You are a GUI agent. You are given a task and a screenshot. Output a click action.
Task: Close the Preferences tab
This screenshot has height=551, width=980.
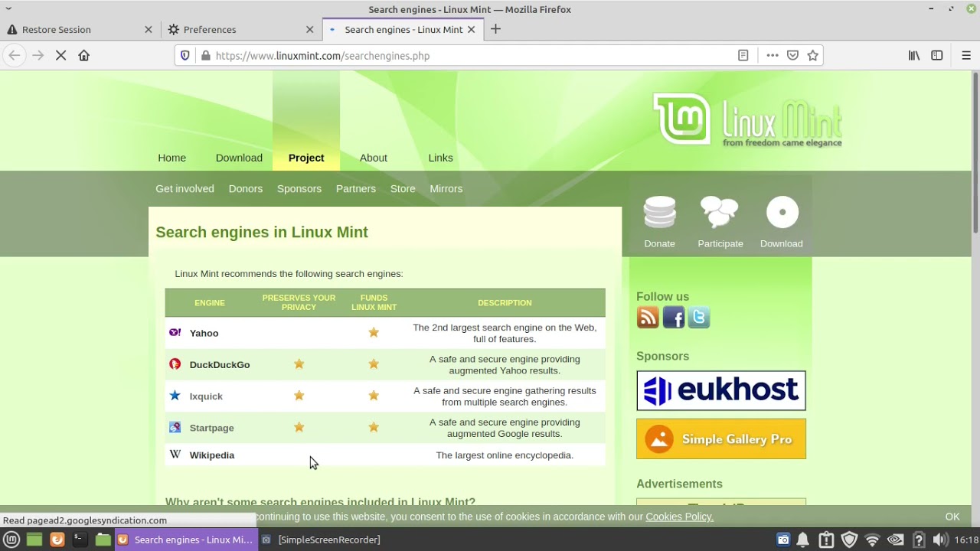310,29
